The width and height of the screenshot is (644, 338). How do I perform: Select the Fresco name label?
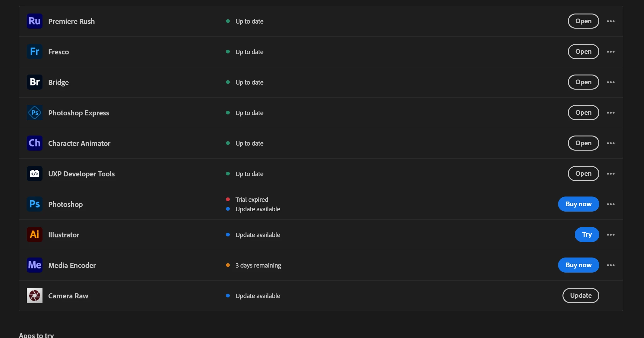click(59, 52)
